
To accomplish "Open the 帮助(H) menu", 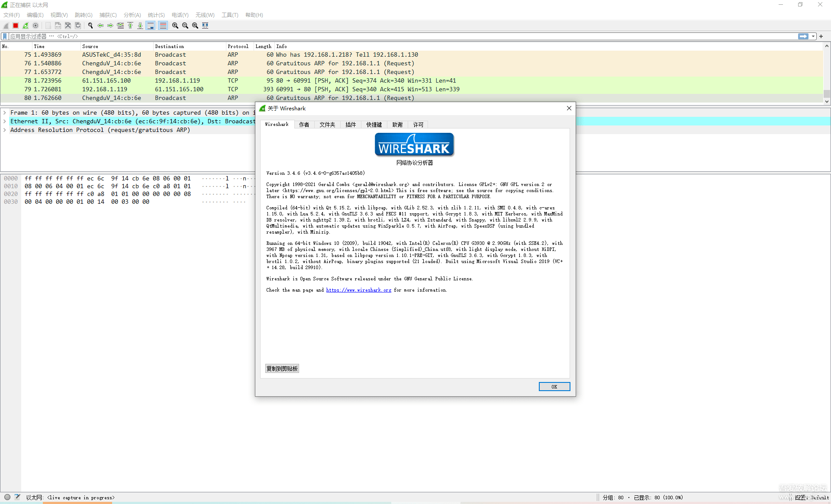I will coord(254,15).
